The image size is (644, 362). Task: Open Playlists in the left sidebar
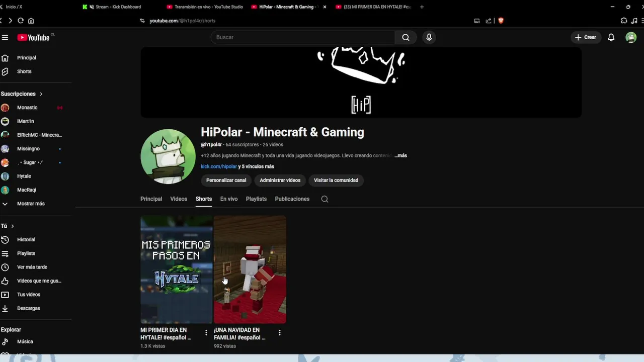[x=26, y=253]
